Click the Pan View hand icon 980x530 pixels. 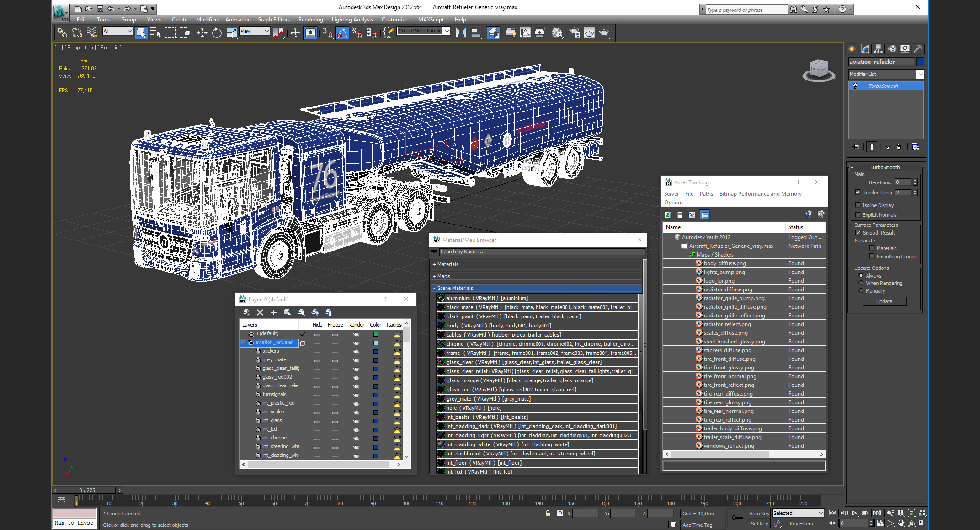900,523
